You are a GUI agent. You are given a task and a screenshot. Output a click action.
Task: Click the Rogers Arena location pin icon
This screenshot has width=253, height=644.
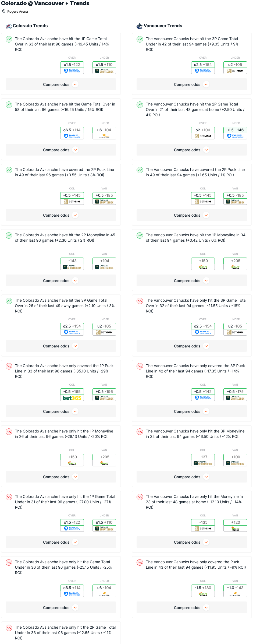[4, 12]
